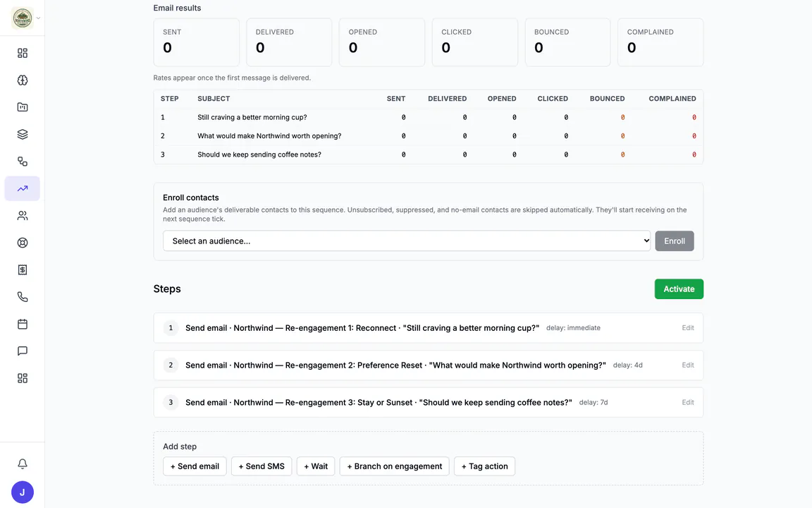
Task: Click step 1 row Re-engagement 1: Reconnect
Action: point(429,327)
